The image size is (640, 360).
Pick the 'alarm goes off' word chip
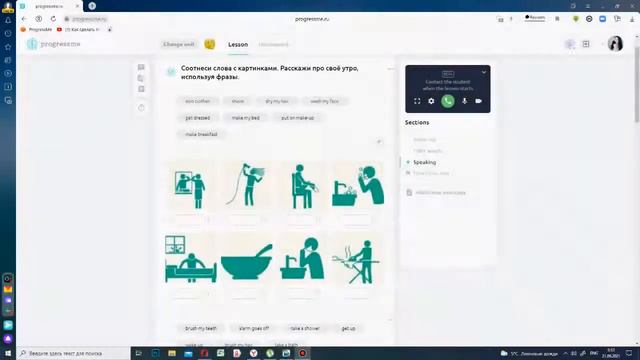click(253, 328)
